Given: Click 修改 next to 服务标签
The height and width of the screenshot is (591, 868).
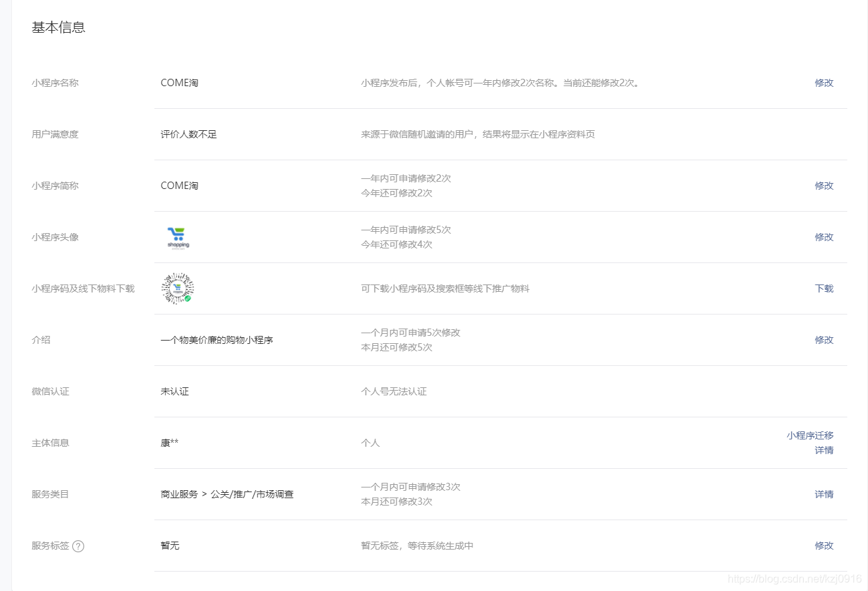Looking at the screenshot, I should [x=823, y=546].
